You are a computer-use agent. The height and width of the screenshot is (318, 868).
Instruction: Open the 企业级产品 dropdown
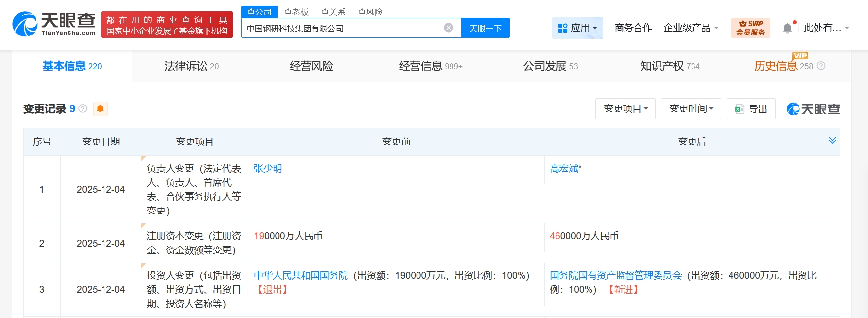[x=691, y=28]
